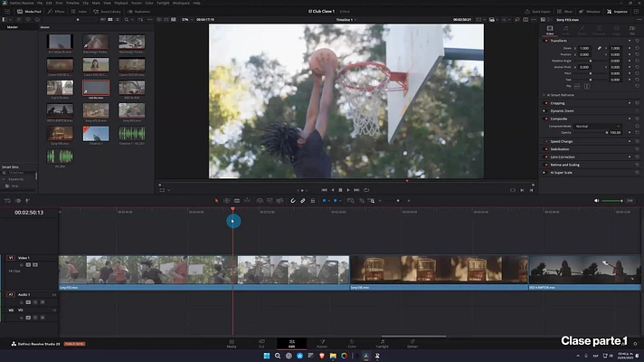Select the highlighted media pool clip thumbnail

96,88
